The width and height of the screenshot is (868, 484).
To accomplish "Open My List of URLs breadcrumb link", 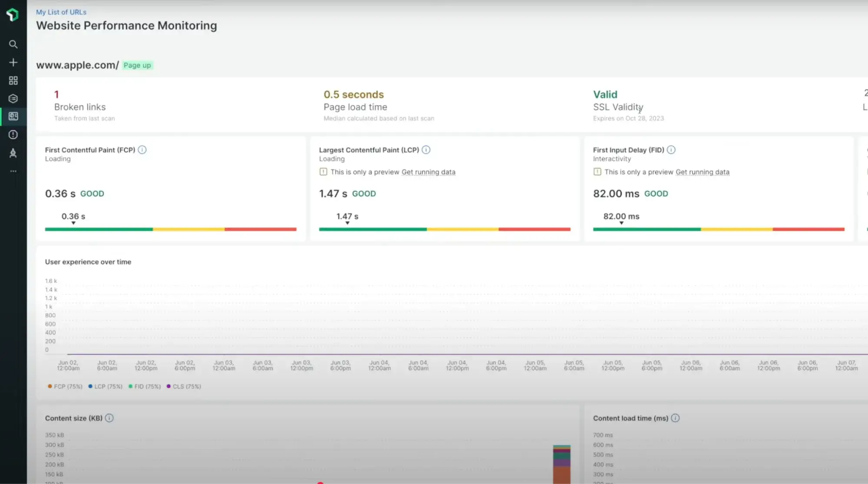I will coord(61,12).
